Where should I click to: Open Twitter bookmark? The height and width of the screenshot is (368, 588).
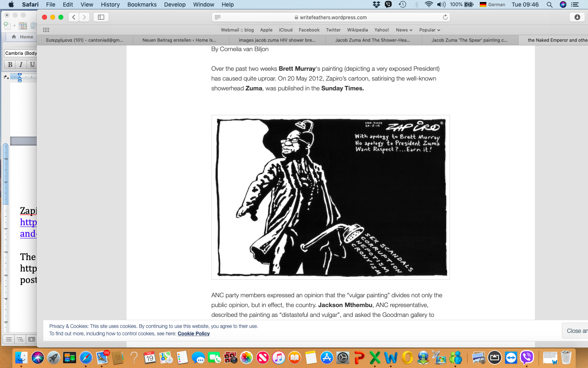point(333,30)
